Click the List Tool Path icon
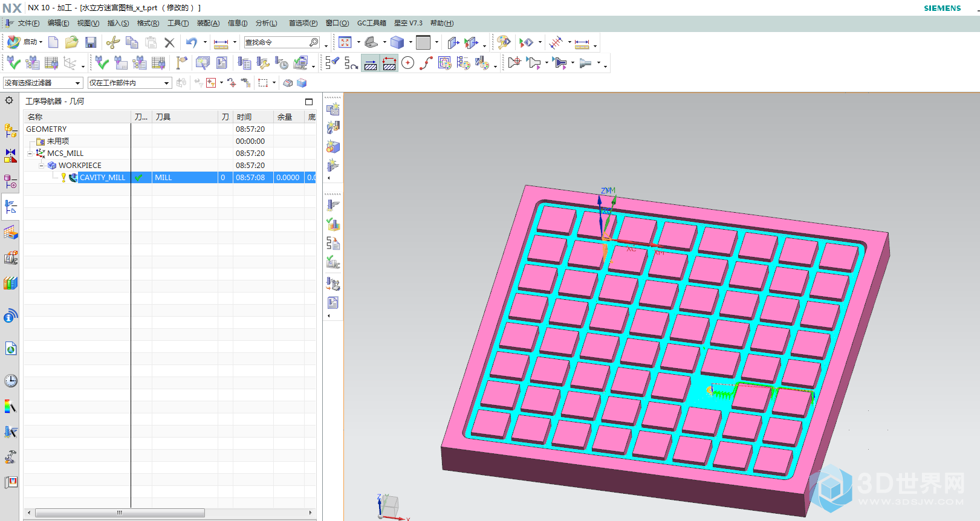 click(333, 243)
